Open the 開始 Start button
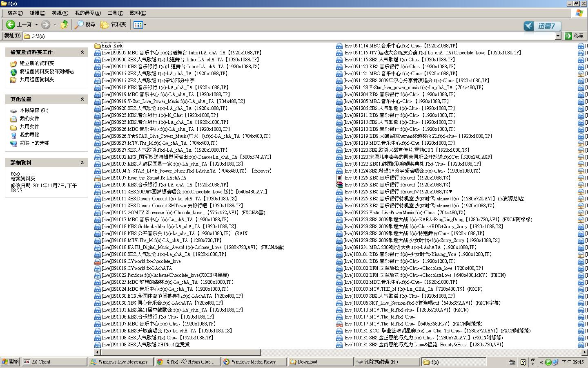 click(10, 362)
